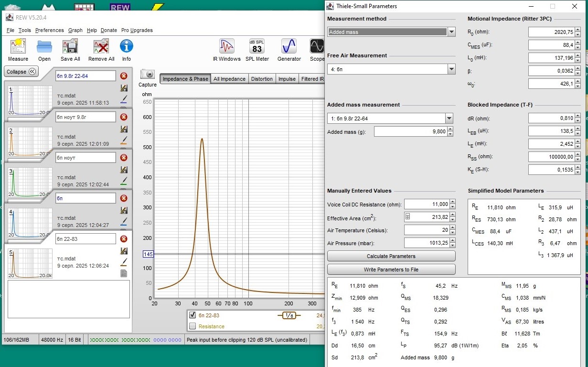Click the Measure toolbar icon
Screen dimensions: 588x367
(x=18, y=47)
